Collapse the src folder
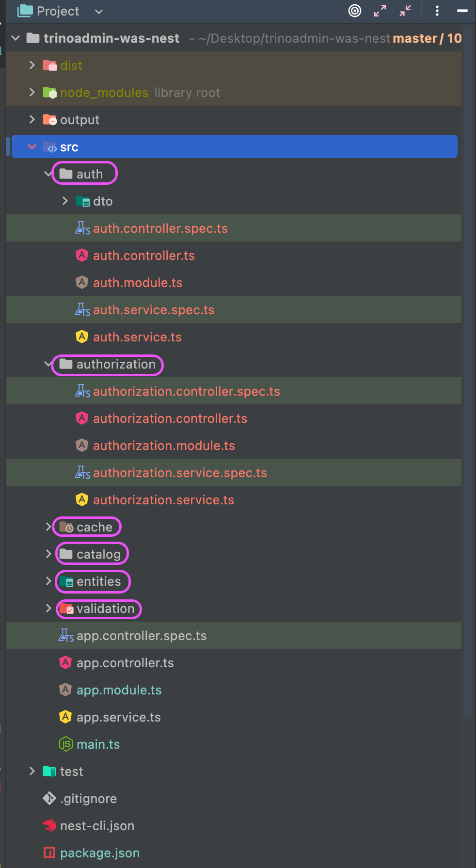 click(32, 146)
